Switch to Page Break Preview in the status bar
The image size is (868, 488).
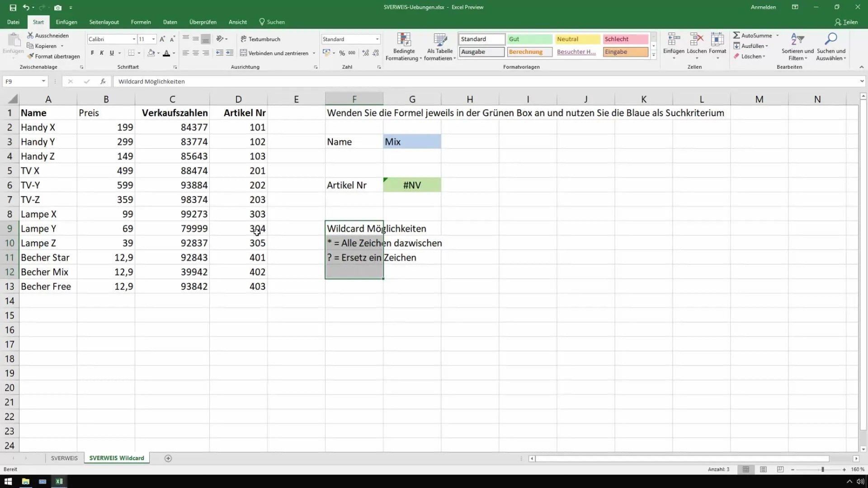point(780,469)
